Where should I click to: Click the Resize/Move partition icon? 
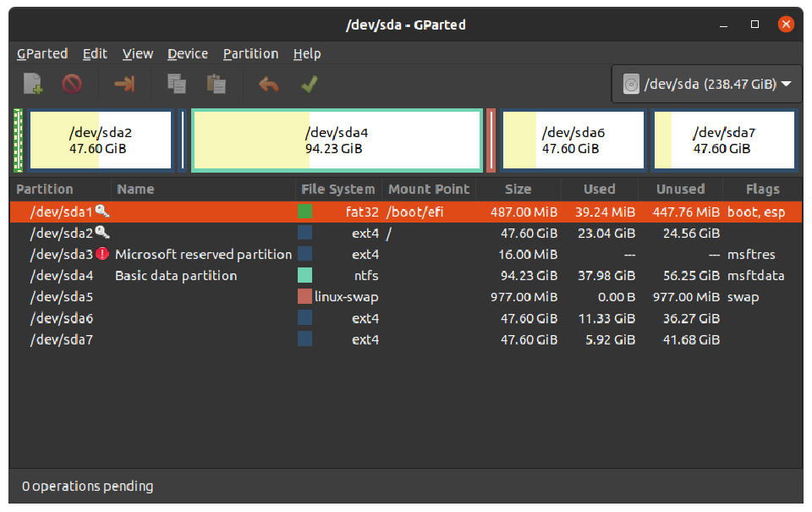pos(124,84)
